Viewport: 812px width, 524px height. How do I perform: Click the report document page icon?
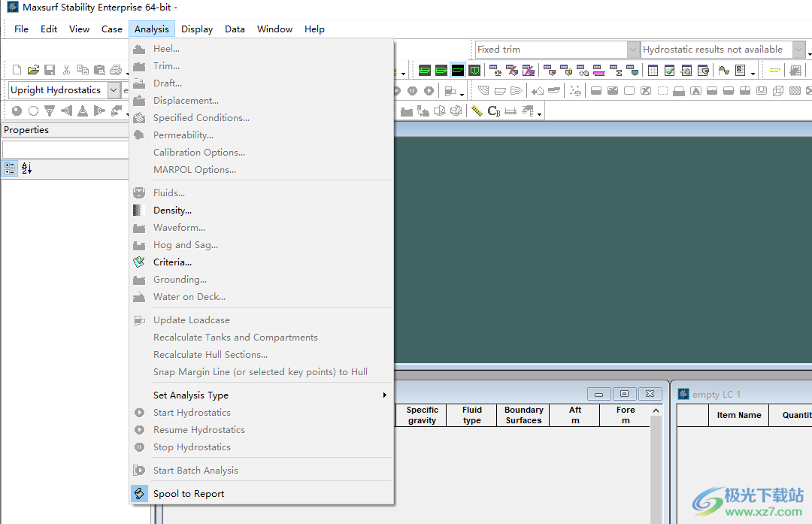pos(741,70)
